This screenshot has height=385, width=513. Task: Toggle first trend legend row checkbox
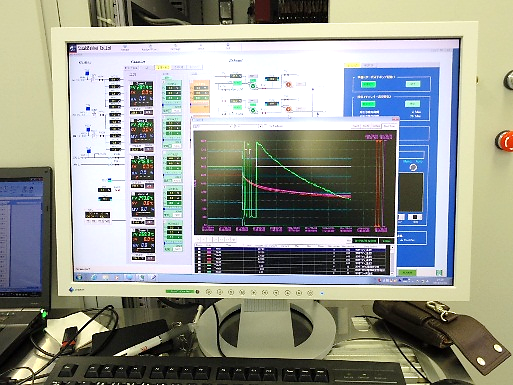(199, 249)
